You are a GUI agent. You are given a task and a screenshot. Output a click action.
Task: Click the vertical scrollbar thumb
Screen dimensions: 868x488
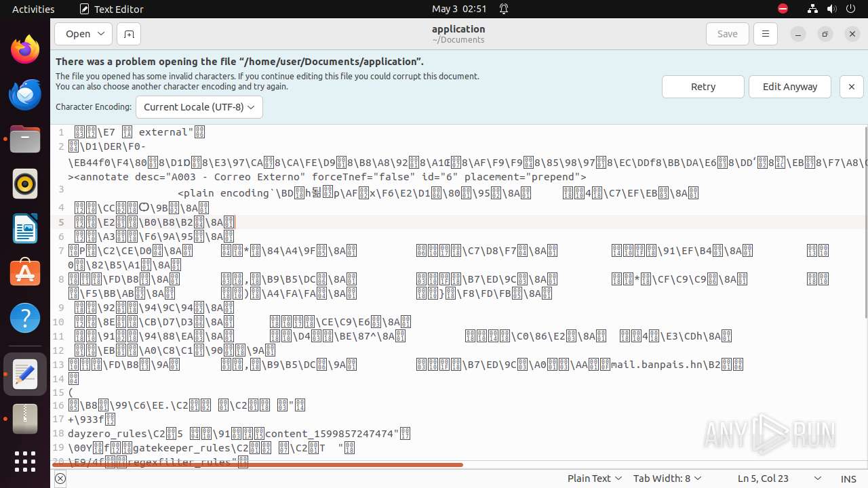[865, 222]
